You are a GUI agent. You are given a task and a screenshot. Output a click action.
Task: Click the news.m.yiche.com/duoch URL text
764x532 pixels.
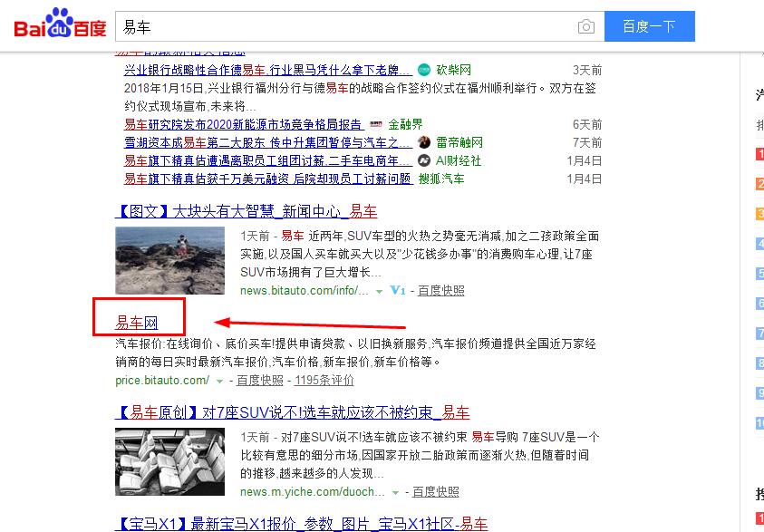coord(313,492)
